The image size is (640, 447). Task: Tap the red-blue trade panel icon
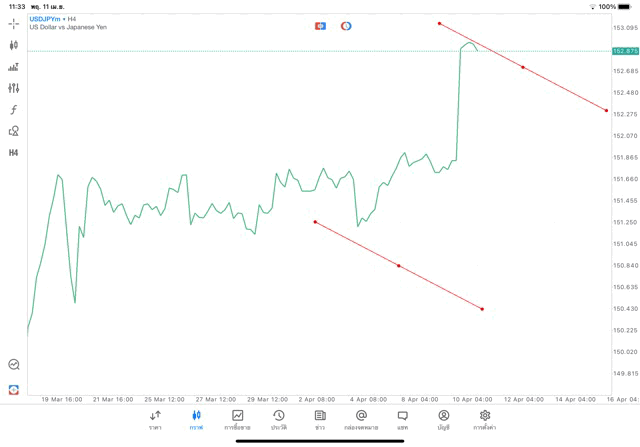pos(320,26)
